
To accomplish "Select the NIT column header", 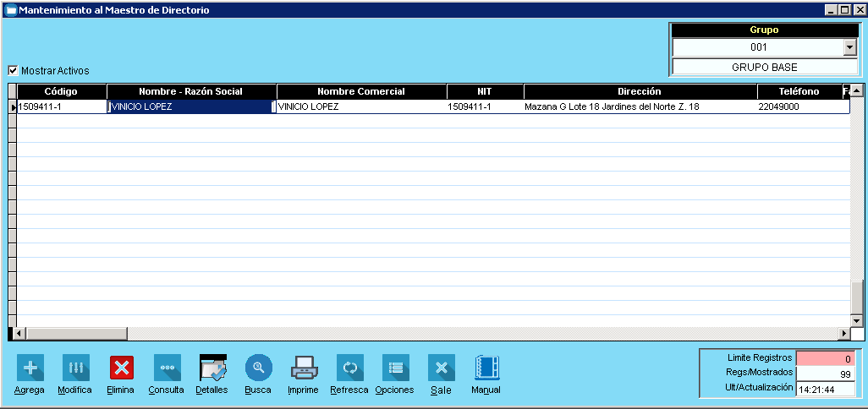I will [x=485, y=91].
